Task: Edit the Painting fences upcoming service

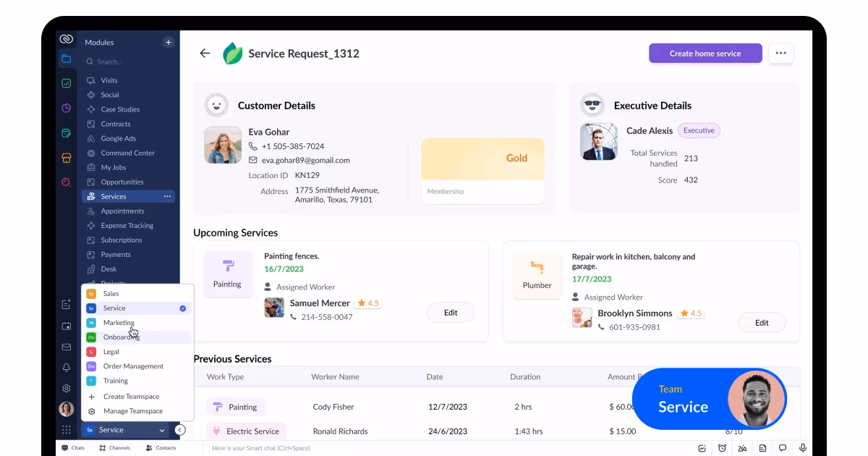Action: point(451,312)
